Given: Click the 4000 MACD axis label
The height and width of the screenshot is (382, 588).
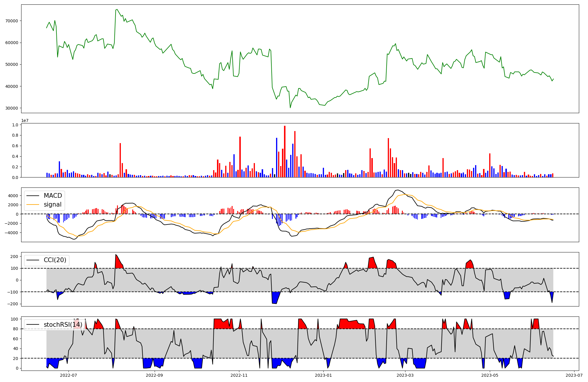Looking at the screenshot, I should coord(13,196).
